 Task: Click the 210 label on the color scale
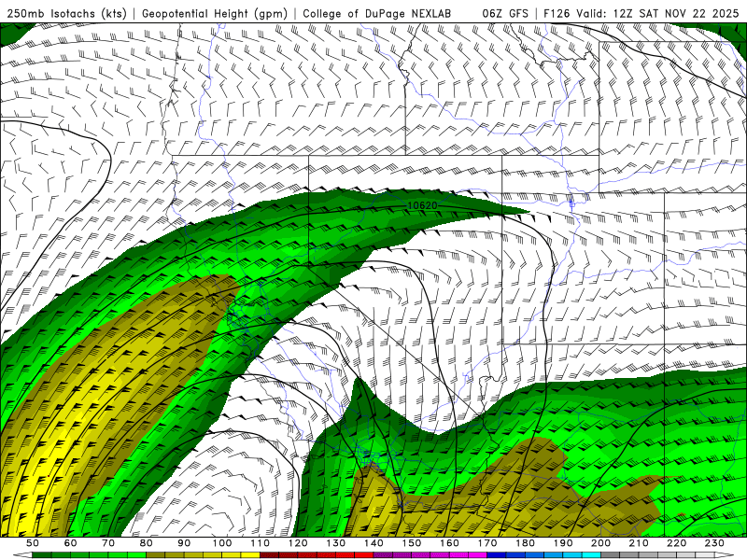click(639, 543)
